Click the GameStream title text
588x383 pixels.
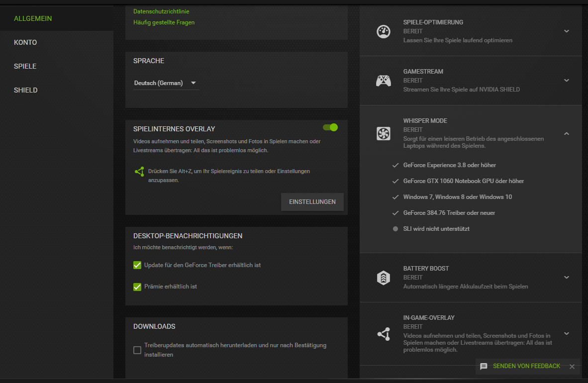tap(423, 72)
